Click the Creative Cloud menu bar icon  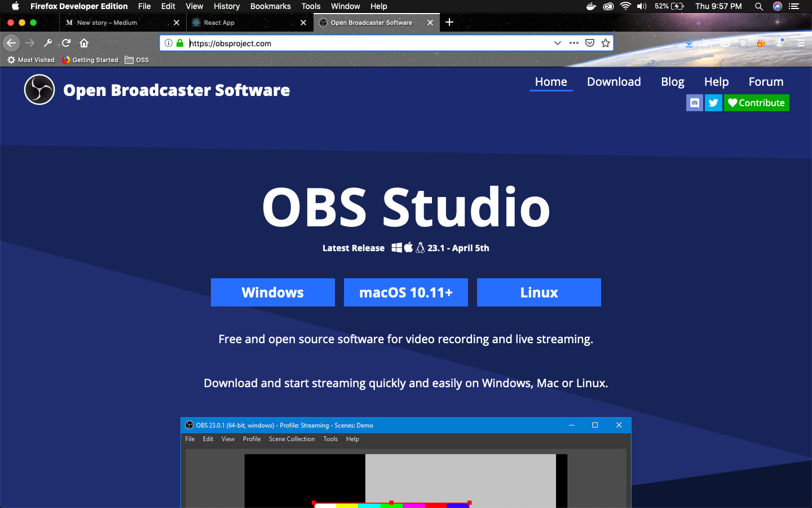[x=608, y=6]
